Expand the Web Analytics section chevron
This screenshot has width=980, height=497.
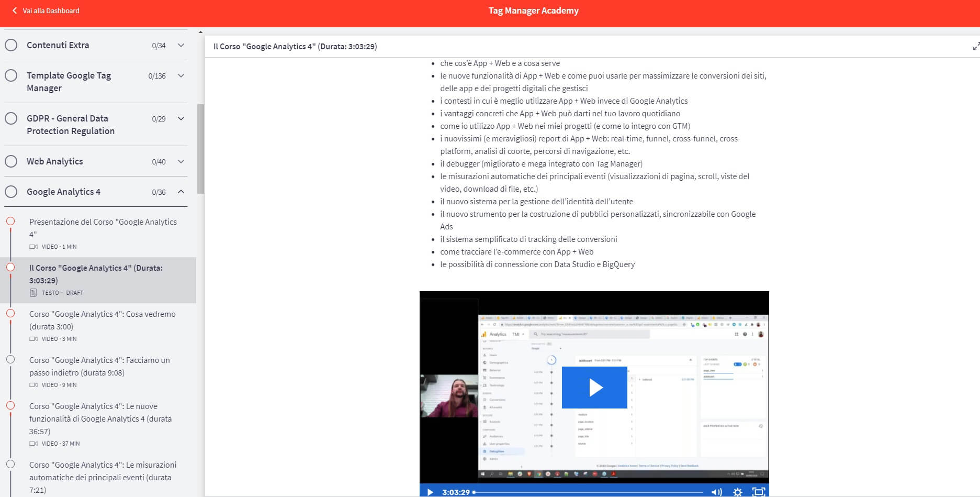(x=181, y=161)
